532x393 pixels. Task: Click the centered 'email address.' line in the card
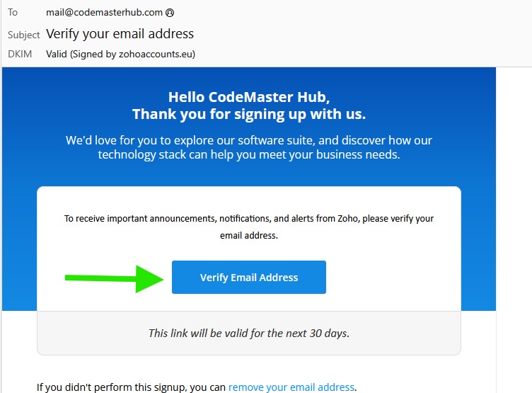[x=249, y=236]
